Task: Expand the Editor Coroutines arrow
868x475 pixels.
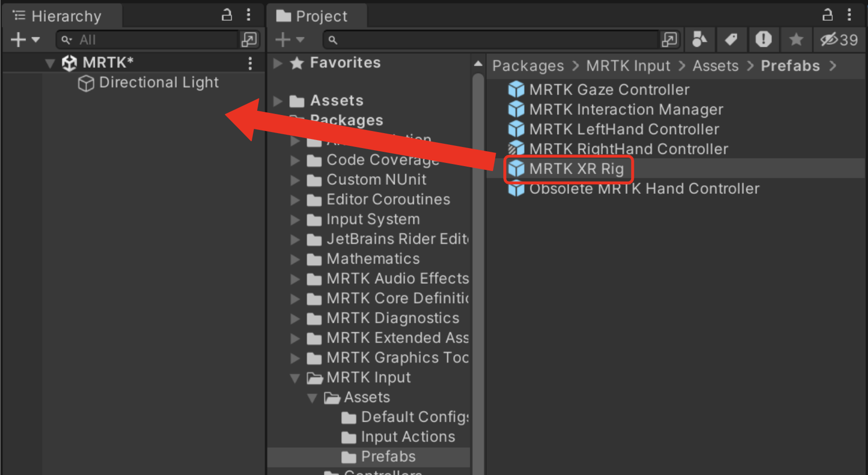Action: [294, 200]
